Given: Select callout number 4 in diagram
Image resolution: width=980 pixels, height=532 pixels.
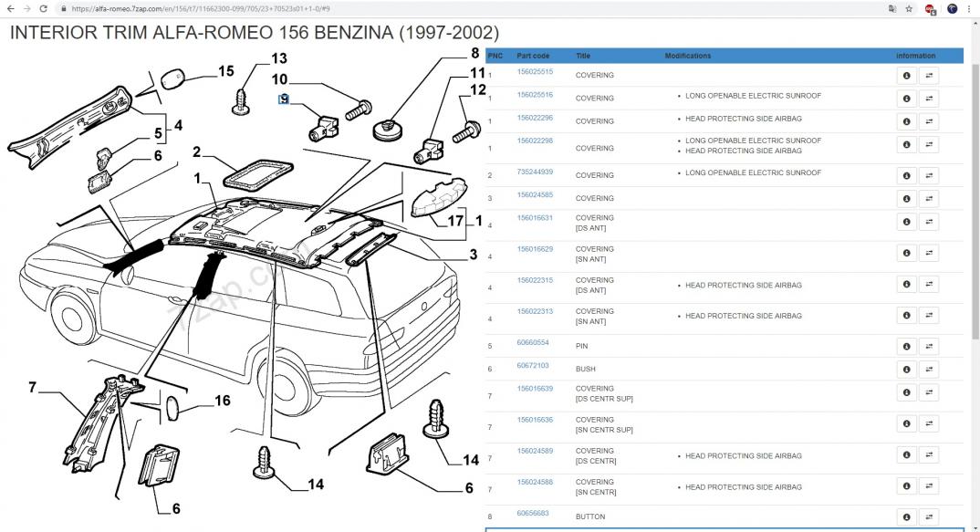Looking at the screenshot, I should tap(178, 126).
